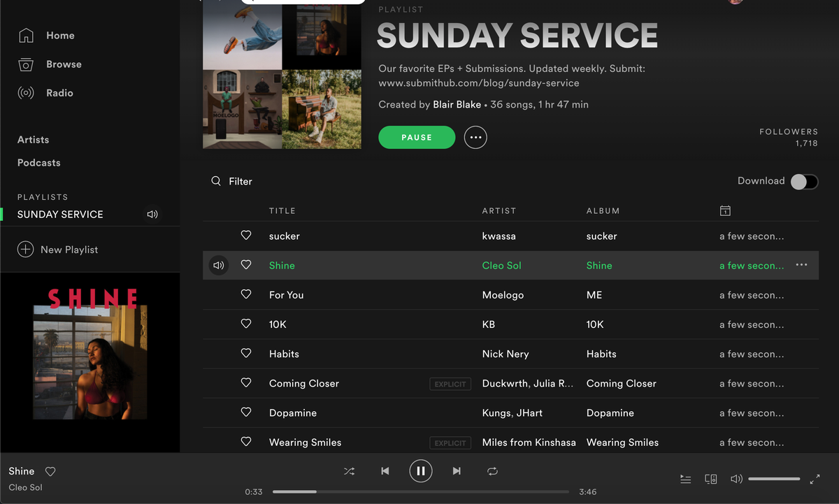This screenshot has height=504, width=839.
Task: Sort by the ALBUM column header
Action: coord(603,211)
